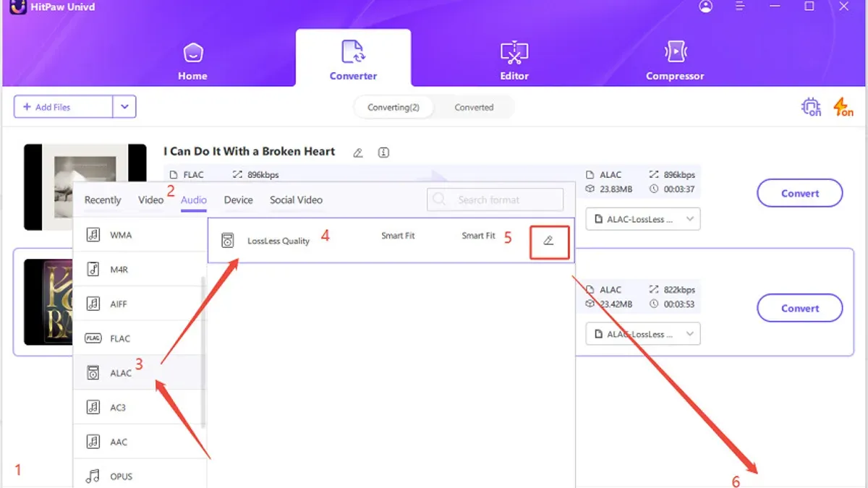Toggle the hardware acceleration chip icon

(811, 107)
